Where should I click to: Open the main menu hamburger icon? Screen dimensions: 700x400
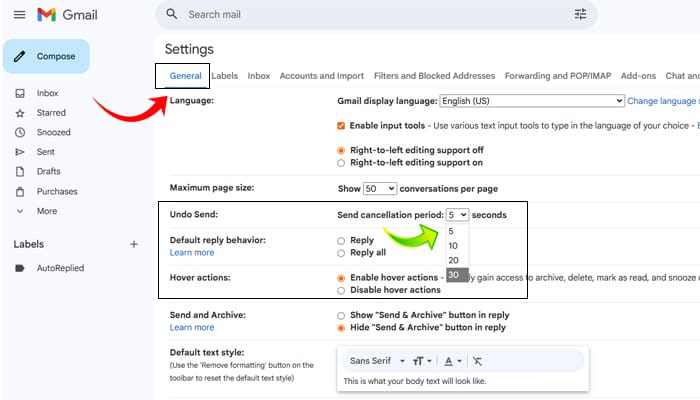click(x=19, y=15)
